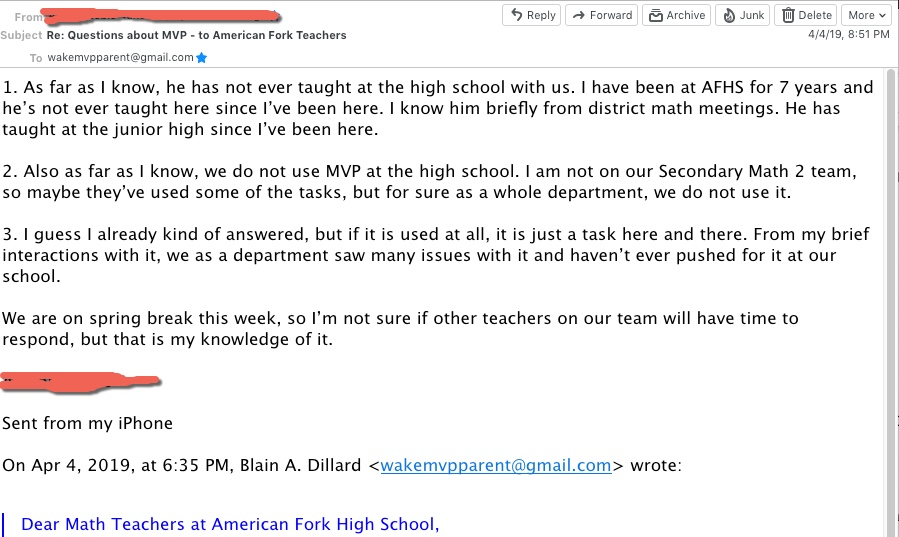The width and height of the screenshot is (899, 537).
Task: Click the spring break paragraph
Action: pos(400,328)
